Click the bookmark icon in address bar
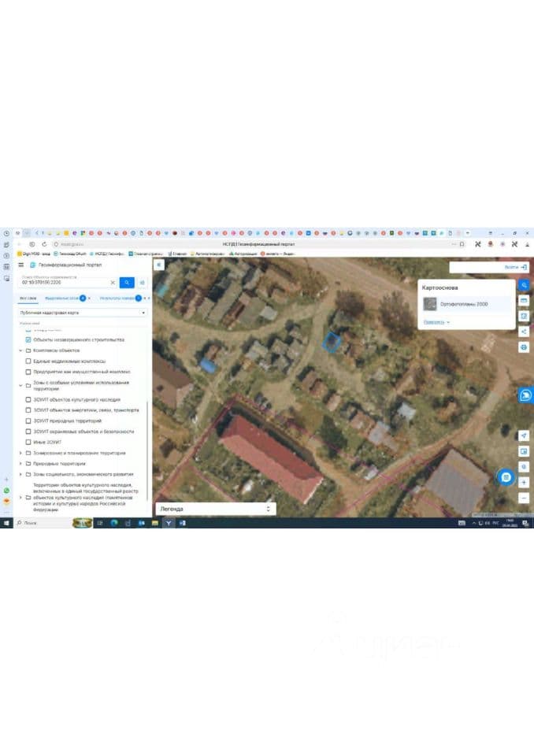This screenshot has height=756, width=534. coord(462,244)
